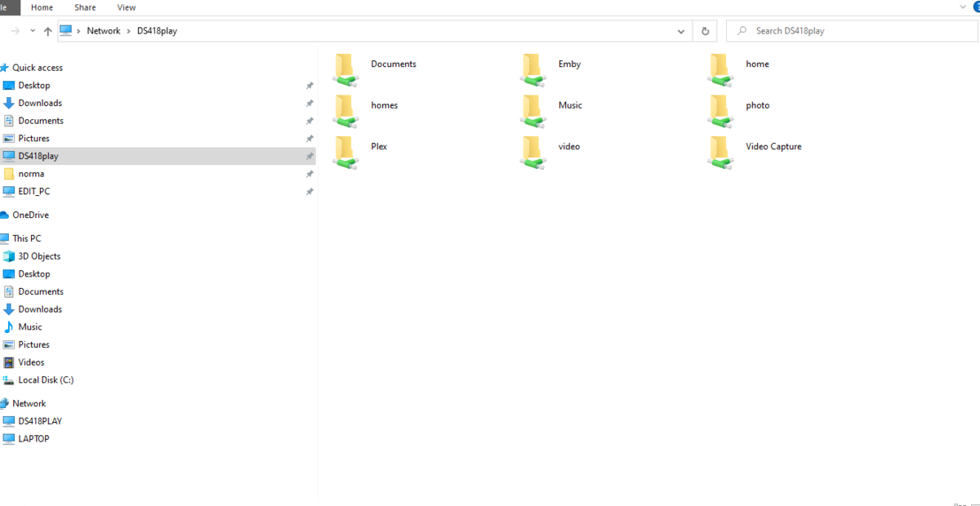Open the photo shared folder

(757, 104)
